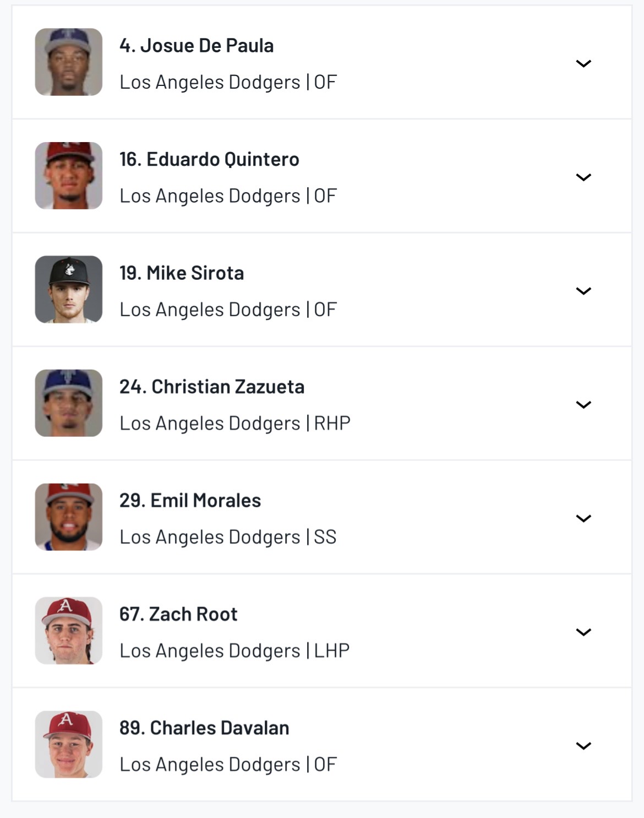The image size is (644, 818).
Task: Select Emil Morales' player photo
Action: tap(69, 517)
